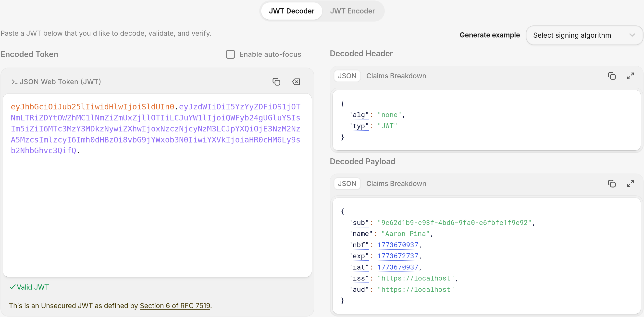
Task: Open the Section 6 of RFC 7519 link
Action: [175, 305]
